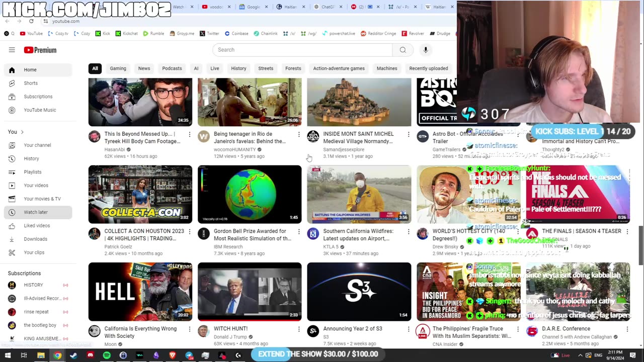Select the Live filter chip
644x362 pixels.
tap(215, 68)
